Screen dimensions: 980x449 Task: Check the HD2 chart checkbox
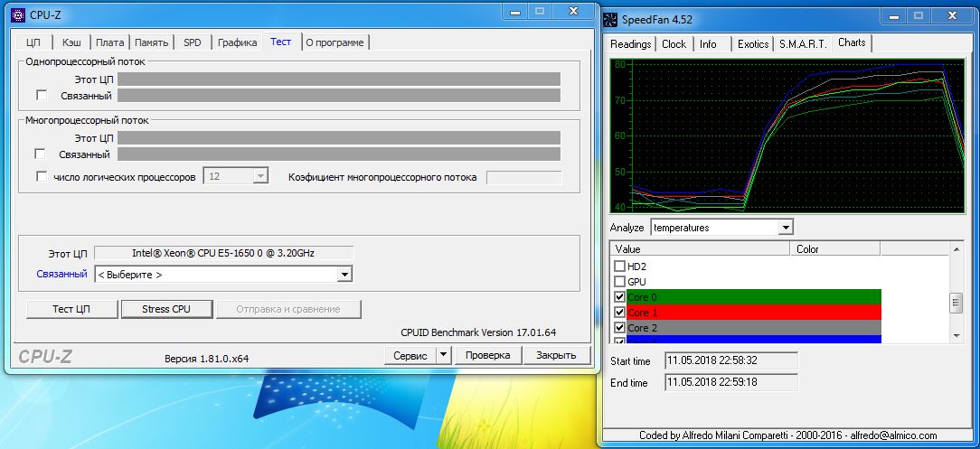coord(620,267)
